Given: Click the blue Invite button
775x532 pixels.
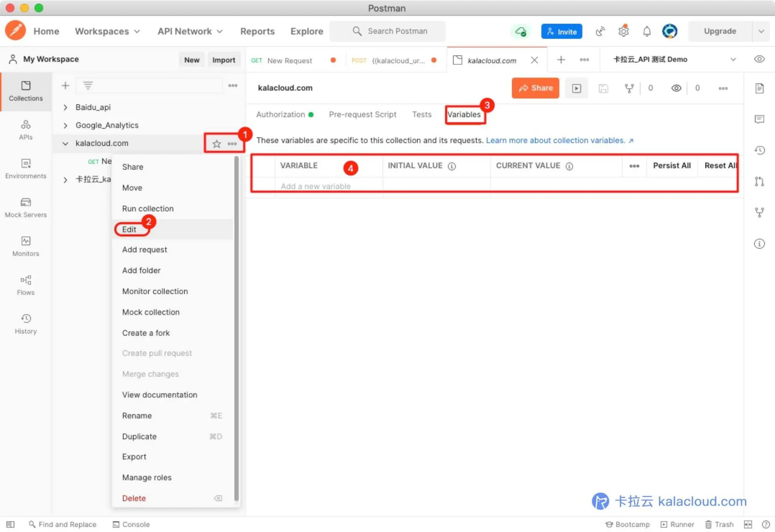Looking at the screenshot, I should 561,31.
